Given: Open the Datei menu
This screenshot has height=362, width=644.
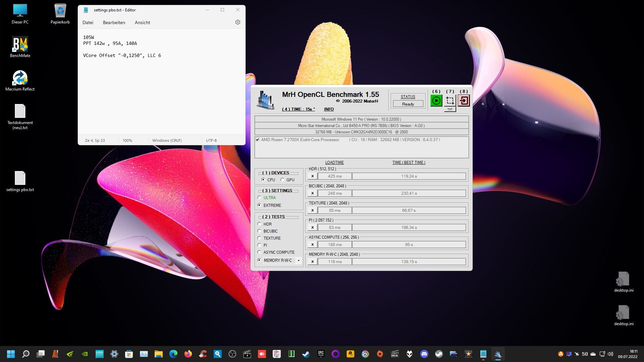Looking at the screenshot, I should click(x=88, y=22).
